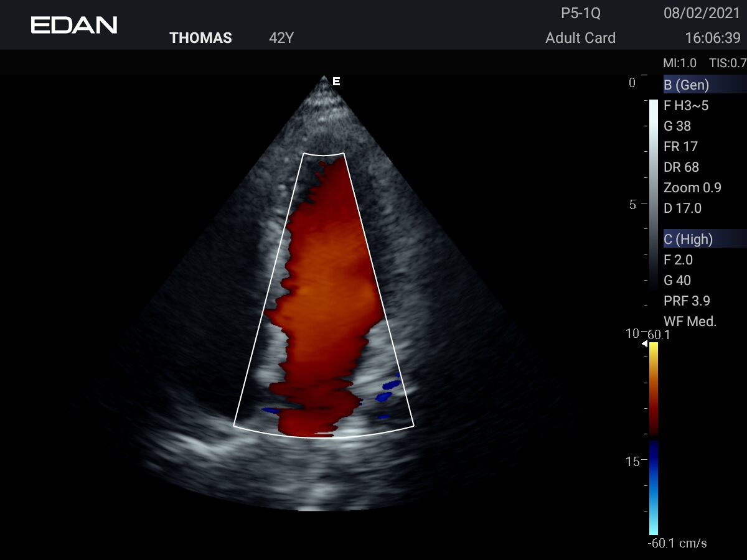The height and width of the screenshot is (560, 747).
Task: Click the E probe orientation marker
Action: pyautogui.click(x=336, y=81)
